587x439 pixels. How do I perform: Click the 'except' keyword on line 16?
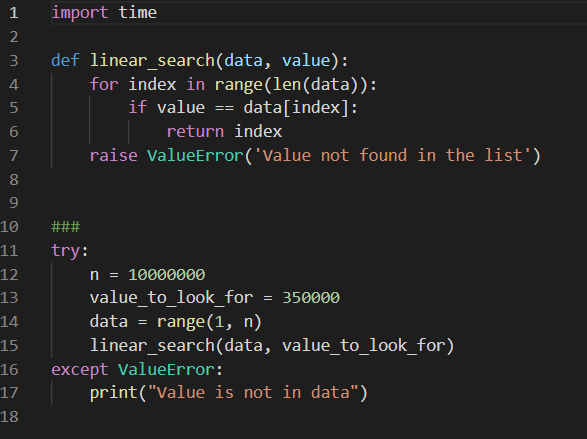80,370
